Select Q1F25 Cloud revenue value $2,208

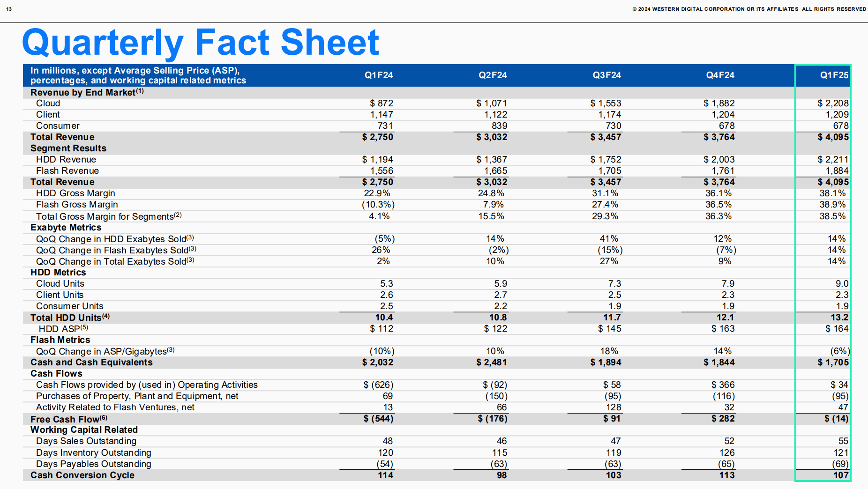833,104
